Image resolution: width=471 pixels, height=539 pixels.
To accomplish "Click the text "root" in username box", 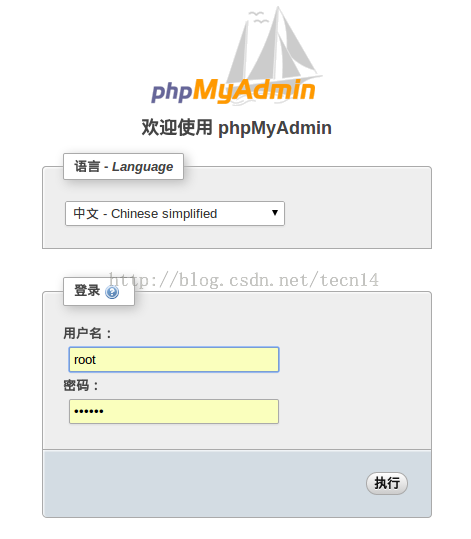I will click(85, 360).
